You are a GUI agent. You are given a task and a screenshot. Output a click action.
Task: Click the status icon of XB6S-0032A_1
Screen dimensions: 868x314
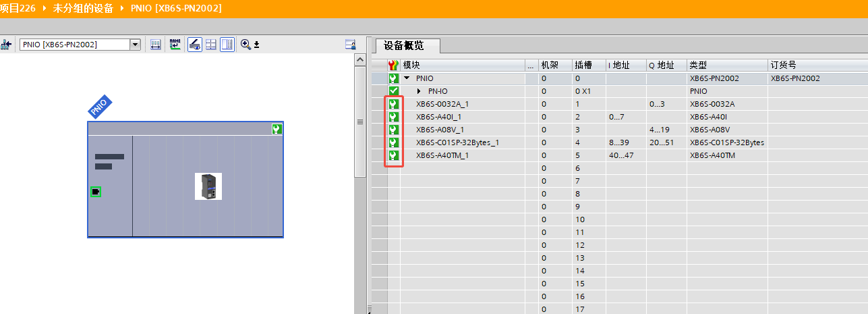394,104
